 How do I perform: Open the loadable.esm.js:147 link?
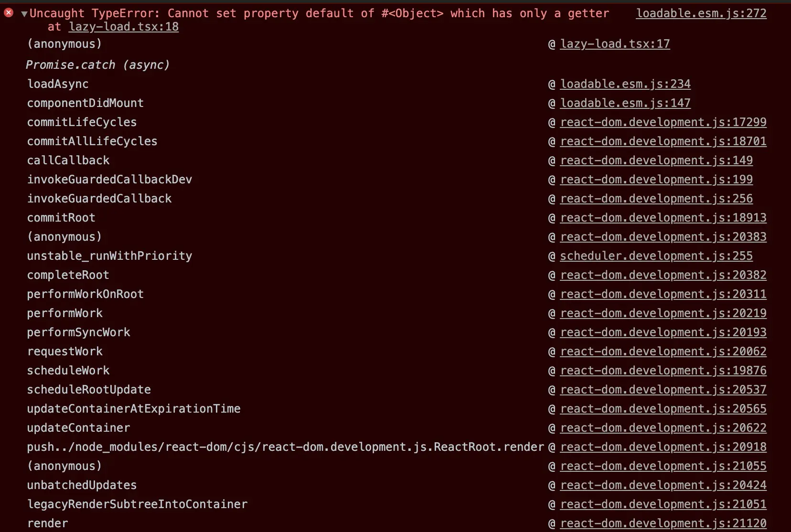[625, 103]
